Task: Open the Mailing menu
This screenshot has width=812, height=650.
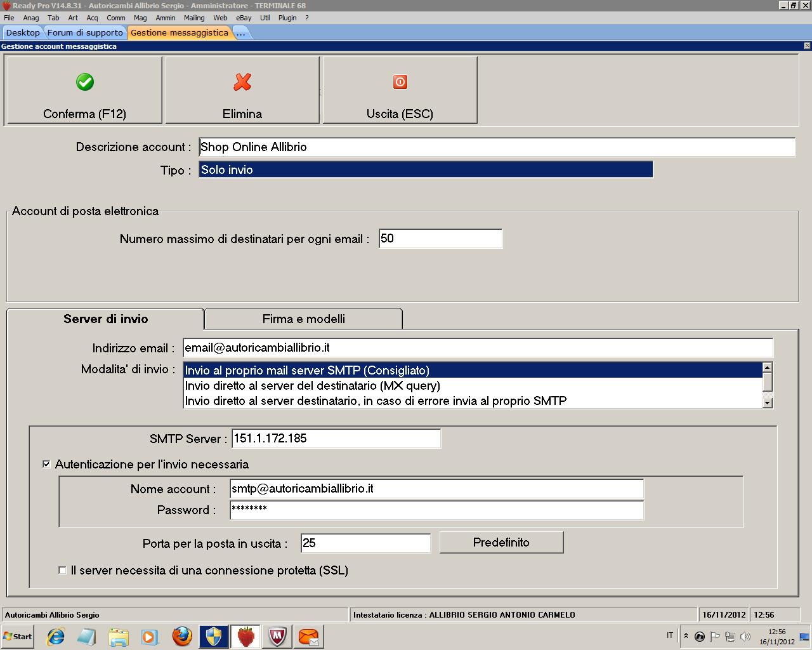Action: pyautogui.click(x=194, y=18)
